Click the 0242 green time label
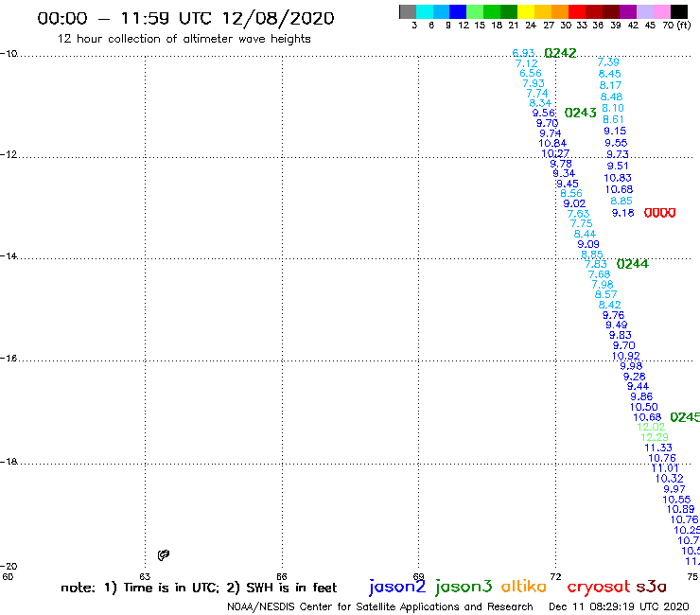Screen dimensions: 700x615 pyautogui.click(x=560, y=53)
